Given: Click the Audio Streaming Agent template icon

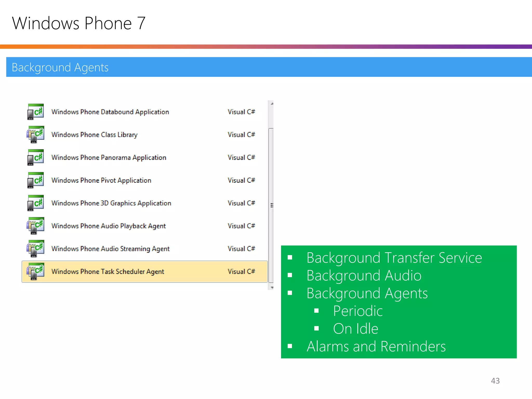Looking at the screenshot, I should 36,249.
